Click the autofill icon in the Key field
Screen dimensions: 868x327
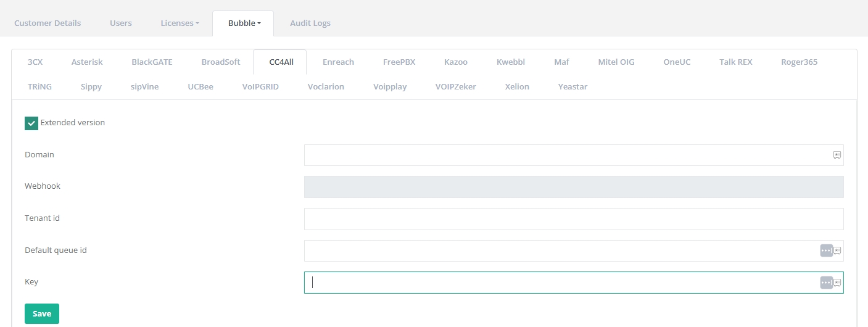pos(837,283)
